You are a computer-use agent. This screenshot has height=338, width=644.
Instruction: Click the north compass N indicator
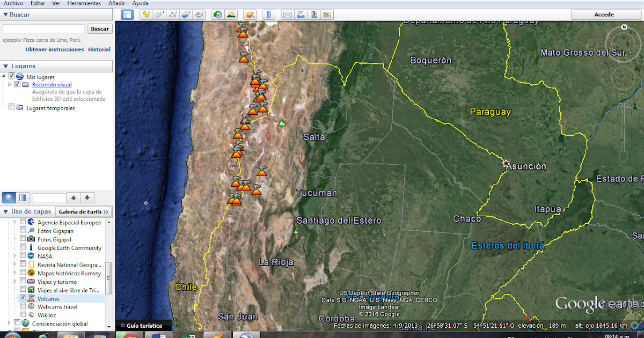(624, 26)
